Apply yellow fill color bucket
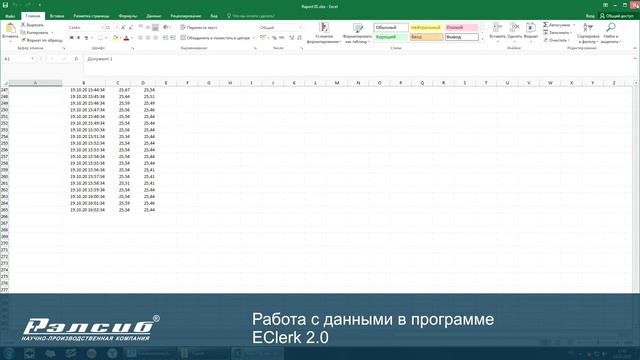Image resolution: width=640 pixels, height=360 pixels. click(115, 38)
